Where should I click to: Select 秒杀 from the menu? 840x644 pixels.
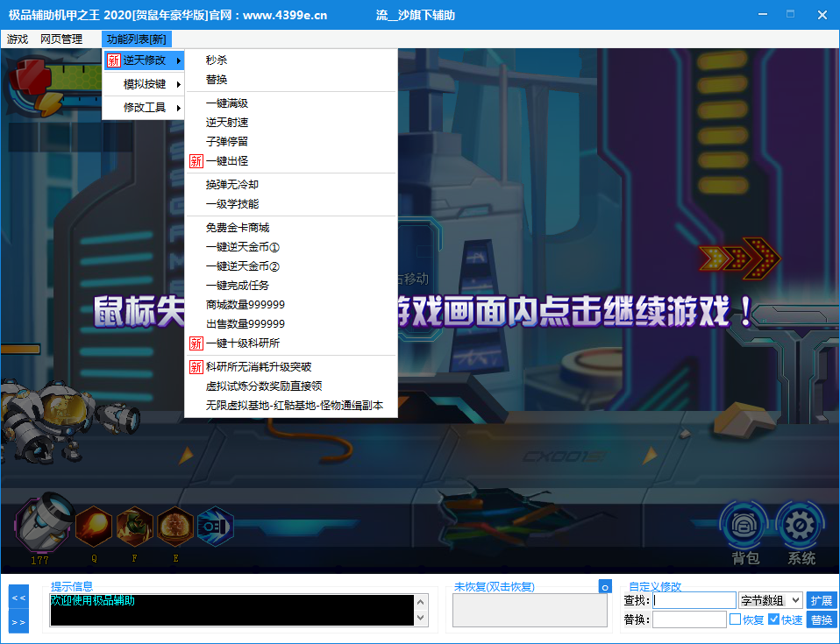tap(291, 60)
